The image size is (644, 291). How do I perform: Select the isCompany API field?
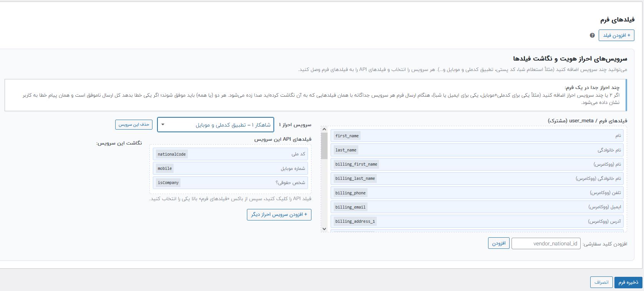click(x=230, y=182)
